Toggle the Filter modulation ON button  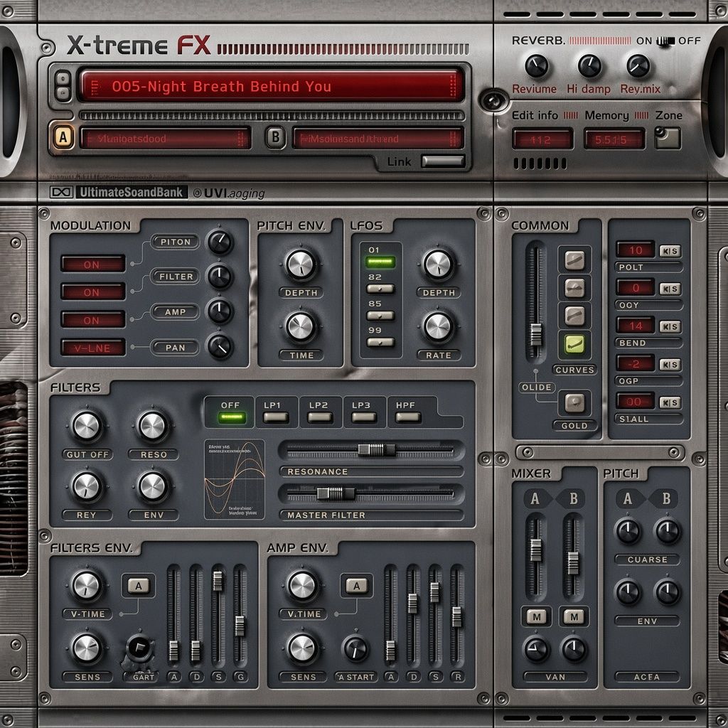93,292
